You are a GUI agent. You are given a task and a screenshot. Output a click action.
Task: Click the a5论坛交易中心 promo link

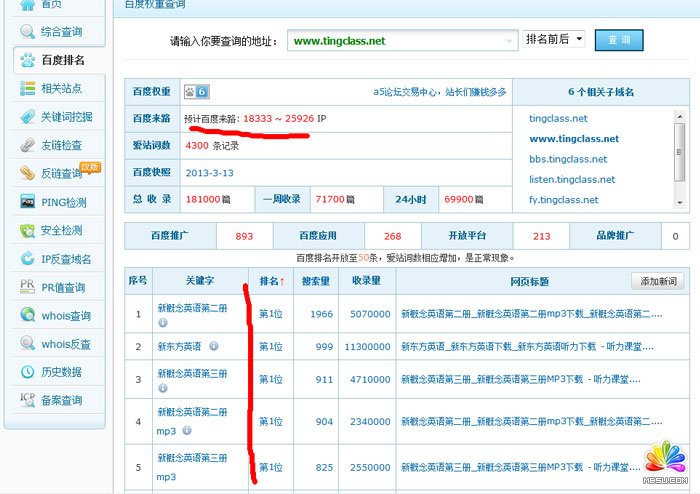440,92
